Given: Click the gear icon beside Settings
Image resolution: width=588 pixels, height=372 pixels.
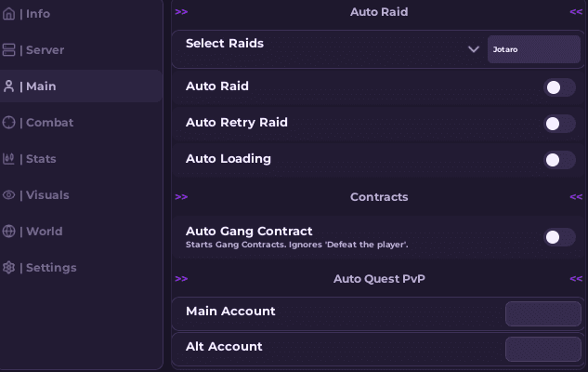Looking at the screenshot, I should coord(9,268).
